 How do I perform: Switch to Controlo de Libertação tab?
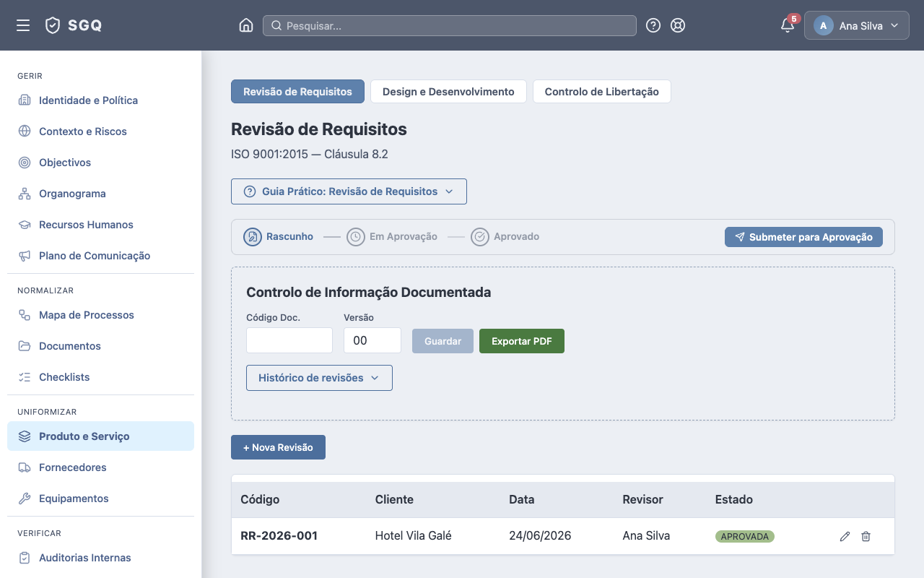pyautogui.click(x=602, y=92)
